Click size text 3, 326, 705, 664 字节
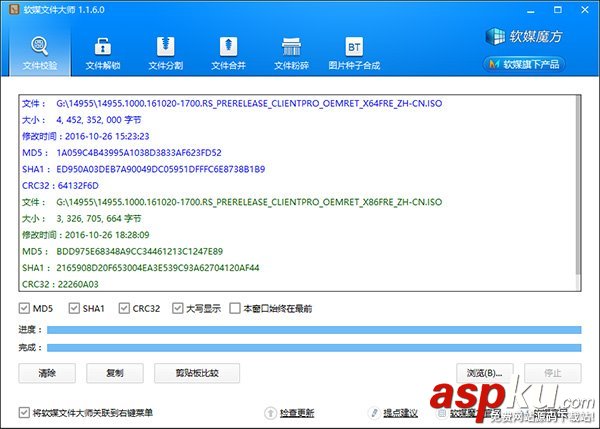 point(99,219)
